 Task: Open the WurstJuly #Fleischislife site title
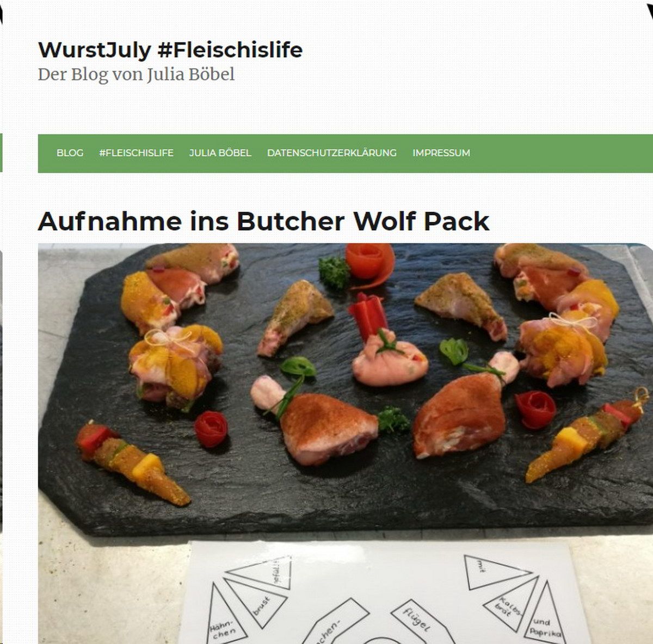170,50
